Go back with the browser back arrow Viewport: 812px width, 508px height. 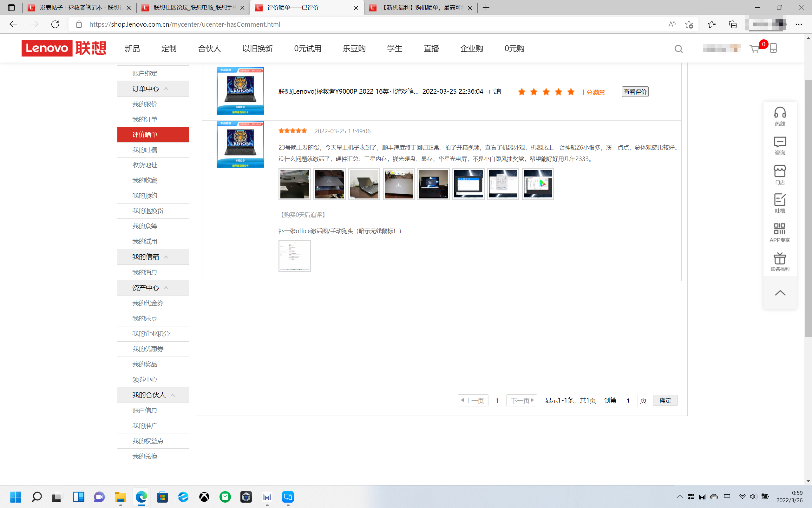(13, 24)
